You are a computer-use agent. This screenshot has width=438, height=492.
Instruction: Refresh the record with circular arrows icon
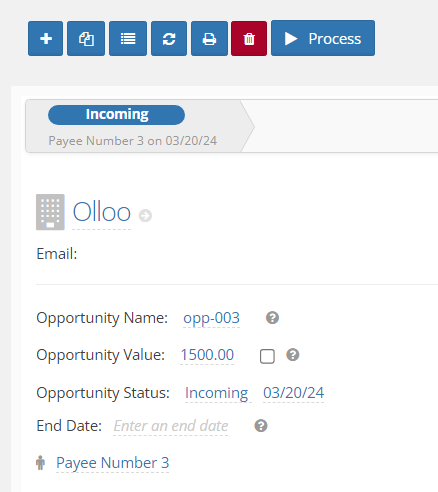coord(169,38)
